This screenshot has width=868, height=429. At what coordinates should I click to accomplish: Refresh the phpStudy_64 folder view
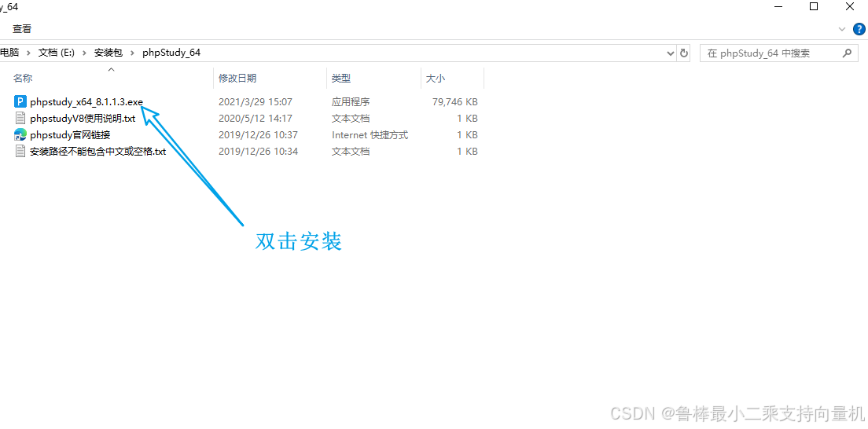(684, 53)
